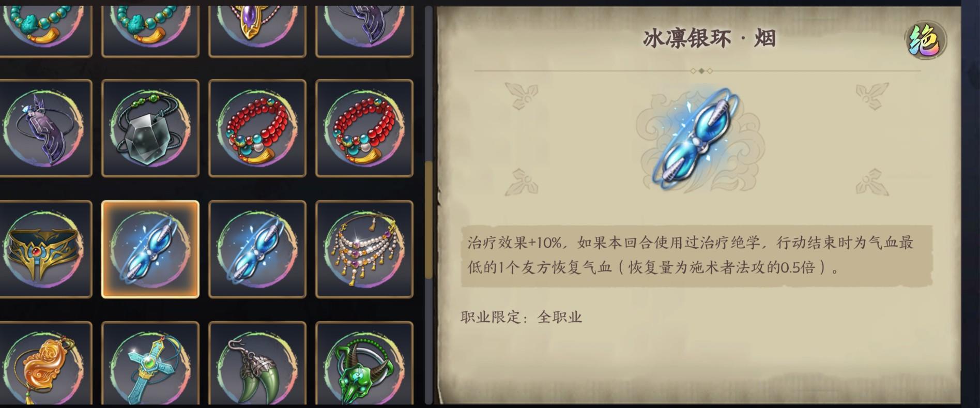Choose the jade cross pendant
The image size is (980, 408).
click(x=150, y=364)
